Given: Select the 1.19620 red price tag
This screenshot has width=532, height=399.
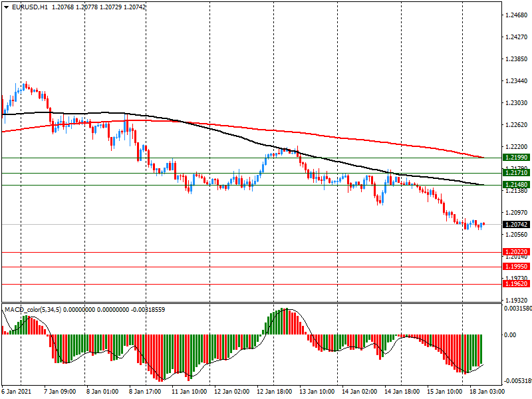Looking at the screenshot, I should tap(516, 284).
